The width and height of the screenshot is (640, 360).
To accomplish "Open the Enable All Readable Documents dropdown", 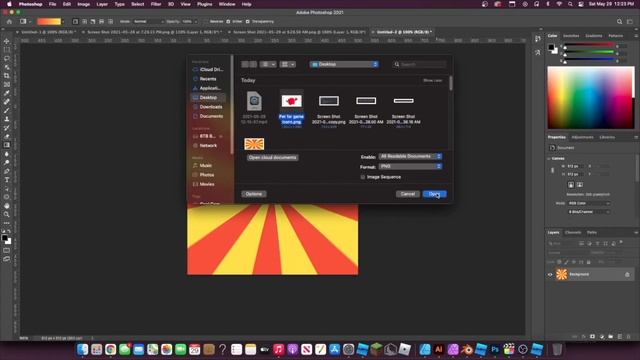I will (x=410, y=156).
